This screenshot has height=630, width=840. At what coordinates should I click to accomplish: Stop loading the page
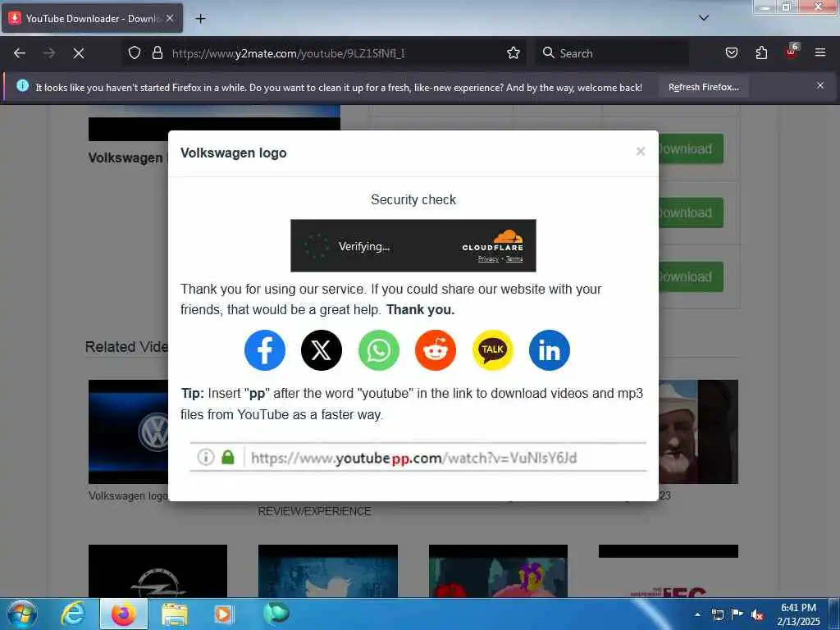click(79, 53)
